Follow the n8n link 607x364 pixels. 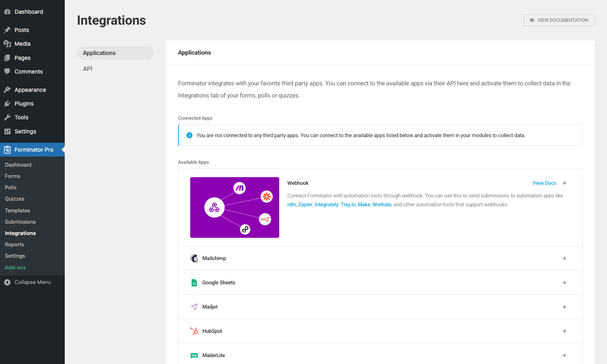click(291, 205)
